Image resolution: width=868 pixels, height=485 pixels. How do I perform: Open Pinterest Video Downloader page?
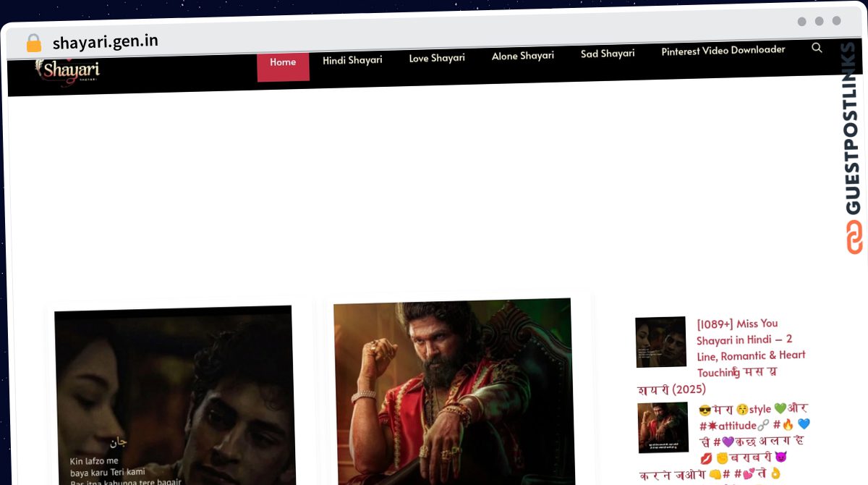pyautogui.click(x=723, y=51)
